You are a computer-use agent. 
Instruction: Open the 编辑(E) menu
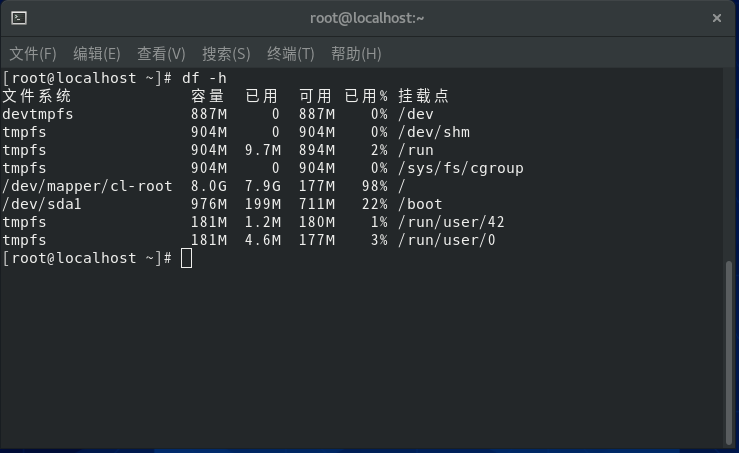[x=97, y=54]
